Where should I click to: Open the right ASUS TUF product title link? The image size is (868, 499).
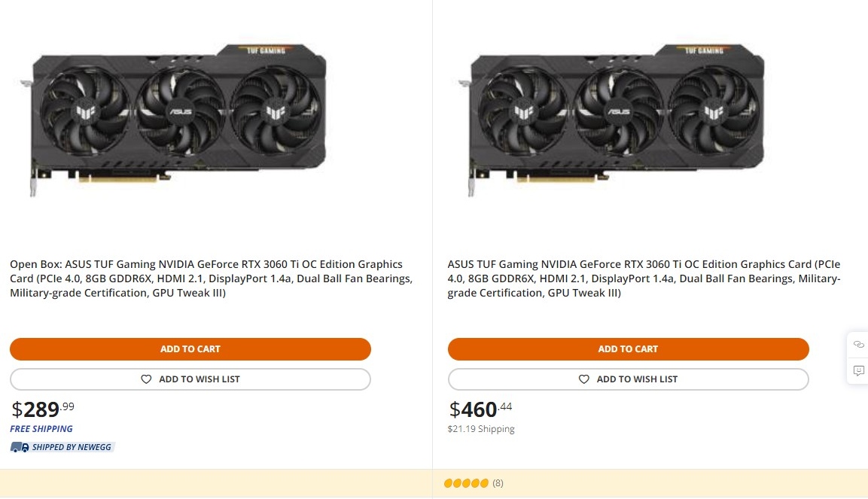644,278
